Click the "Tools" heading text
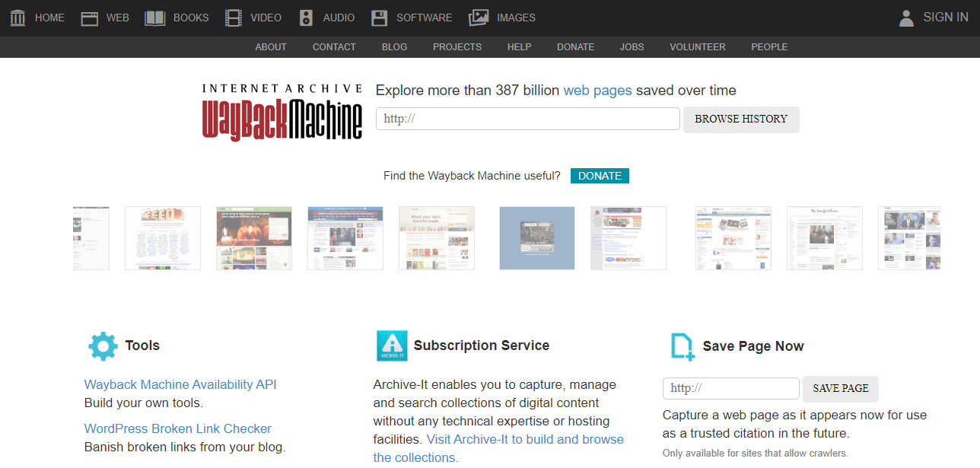This screenshot has height=468, width=980. (x=142, y=345)
